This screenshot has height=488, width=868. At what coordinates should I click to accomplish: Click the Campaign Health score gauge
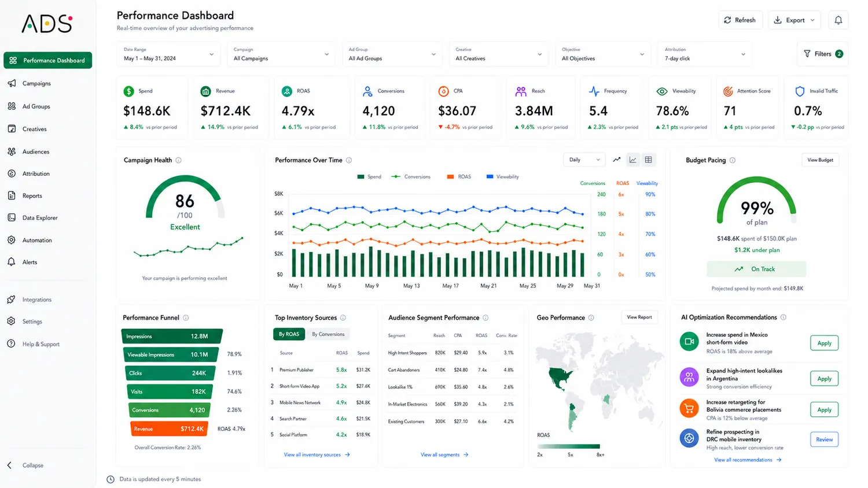coord(185,197)
